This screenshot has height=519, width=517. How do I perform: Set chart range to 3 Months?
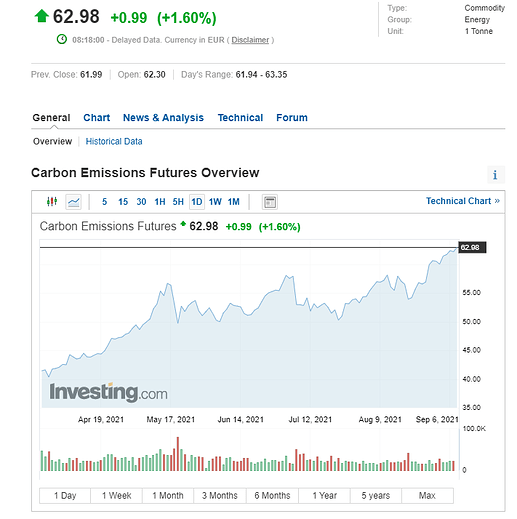click(220, 496)
